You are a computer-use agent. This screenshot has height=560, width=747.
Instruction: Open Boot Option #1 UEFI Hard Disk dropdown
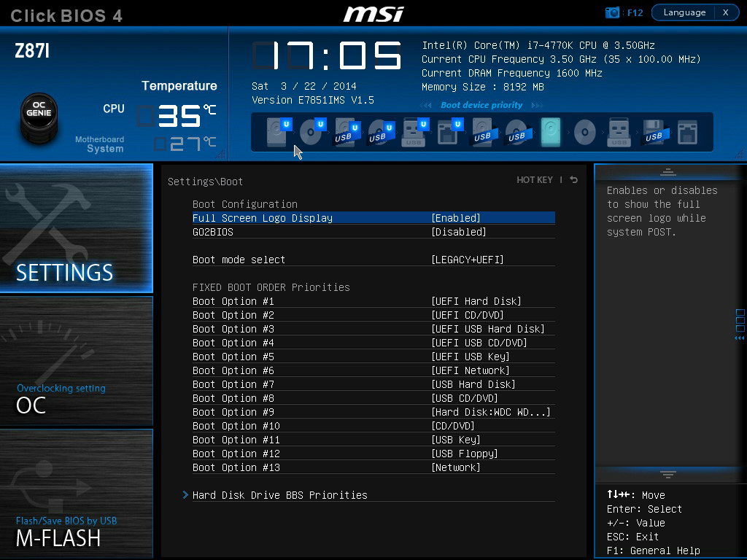coord(476,301)
